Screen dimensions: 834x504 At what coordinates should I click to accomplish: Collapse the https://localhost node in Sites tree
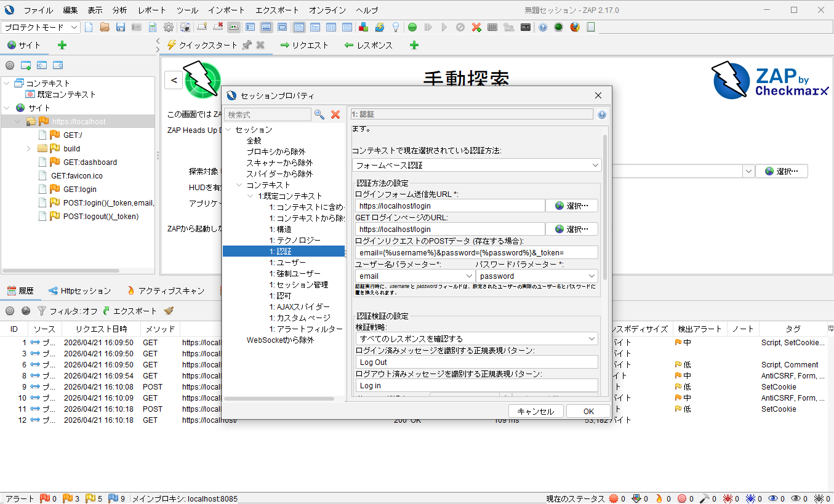[17, 121]
